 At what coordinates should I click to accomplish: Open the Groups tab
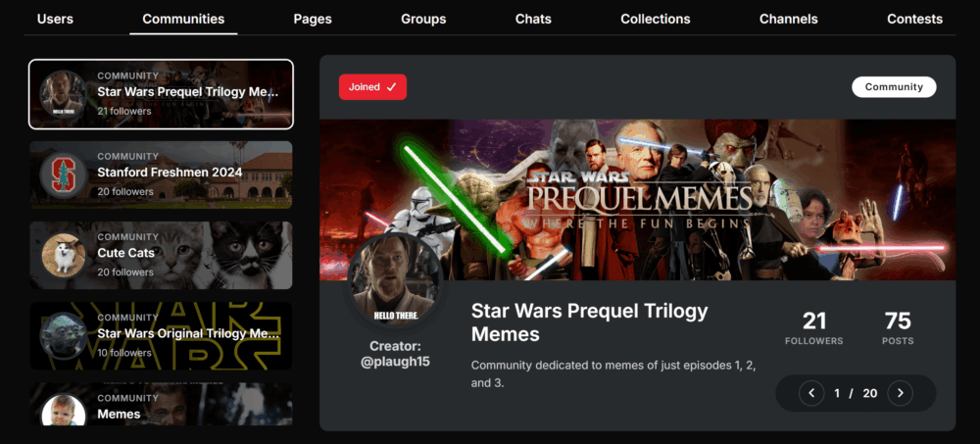pyautogui.click(x=423, y=19)
